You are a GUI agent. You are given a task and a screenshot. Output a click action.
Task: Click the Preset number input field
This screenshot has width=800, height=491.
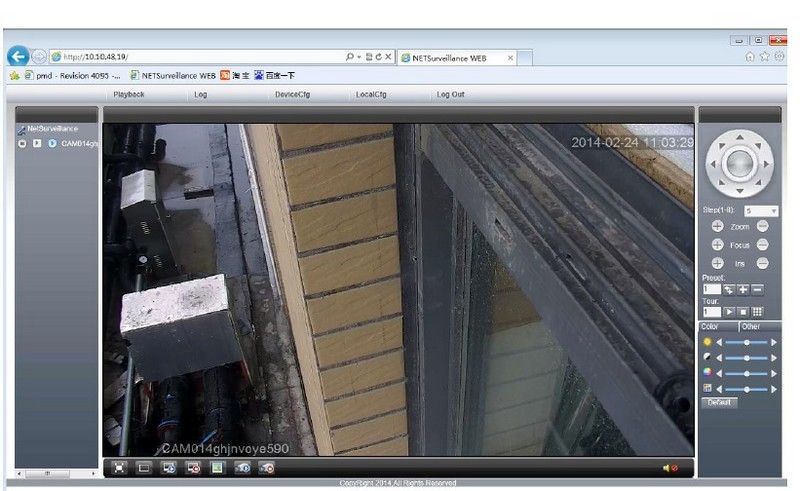coord(712,289)
